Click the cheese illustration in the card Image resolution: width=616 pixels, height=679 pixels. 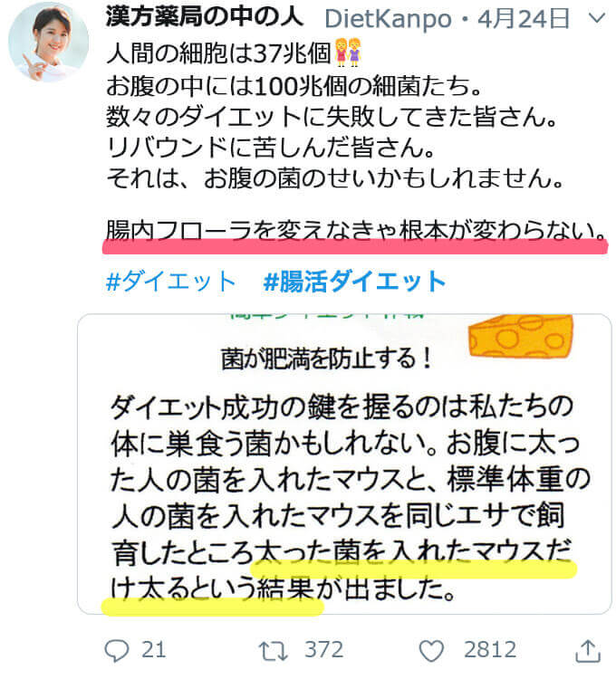click(521, 337)
